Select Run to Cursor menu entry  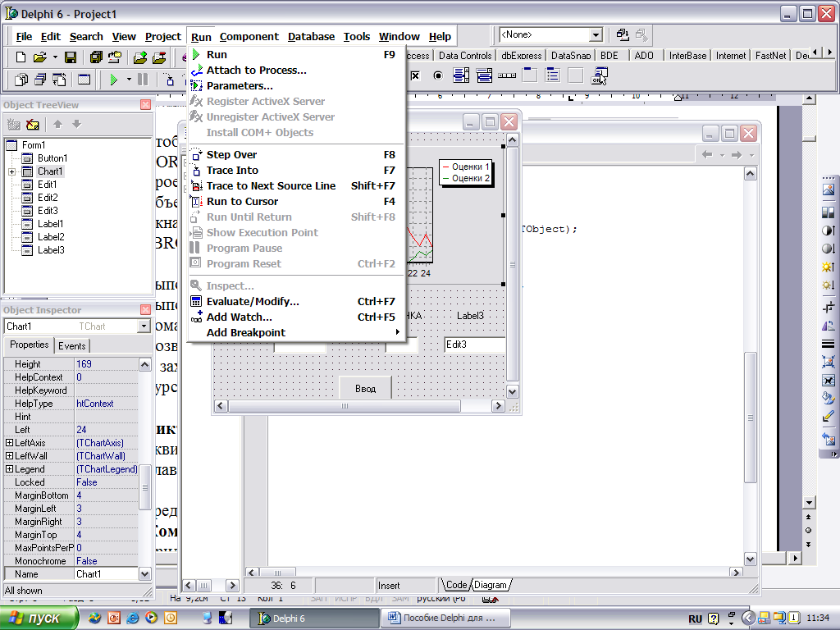click(x=295, y=202)
